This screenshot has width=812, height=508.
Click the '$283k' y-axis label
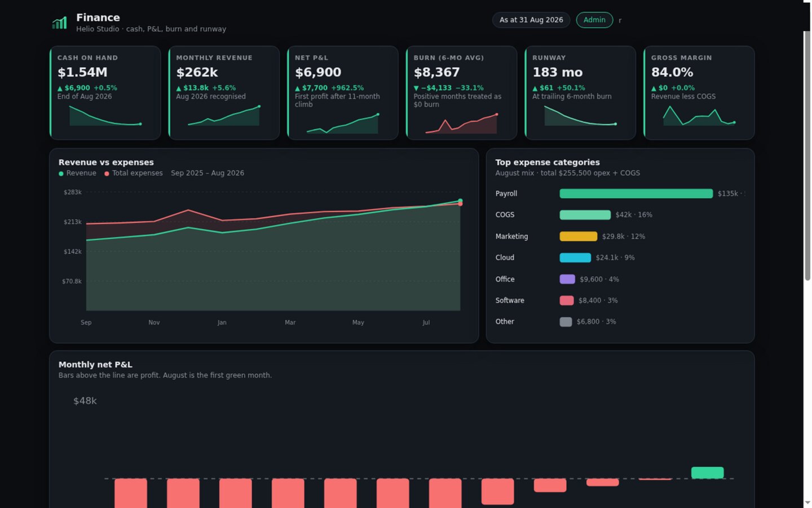click(x=73, y=192)
